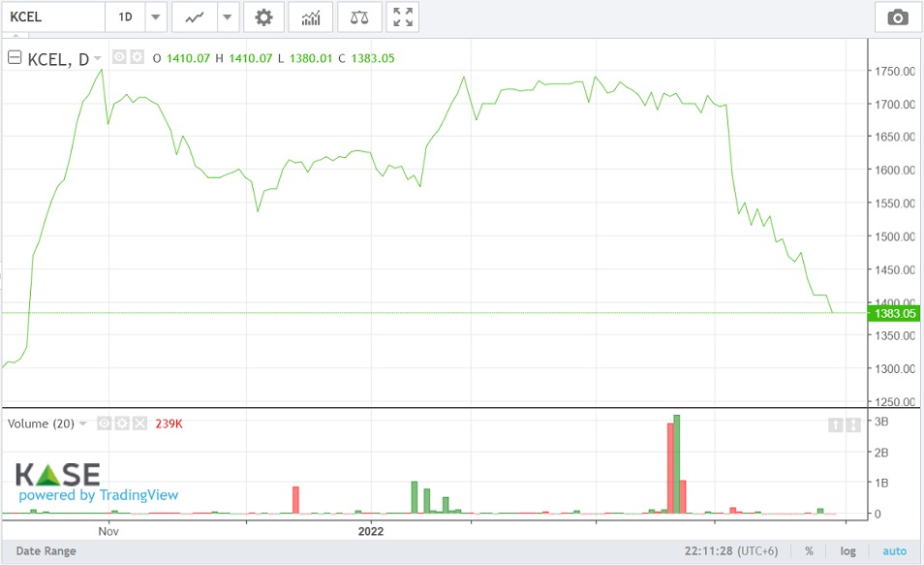Open the Date Range menu

click(x=46, y=550)
